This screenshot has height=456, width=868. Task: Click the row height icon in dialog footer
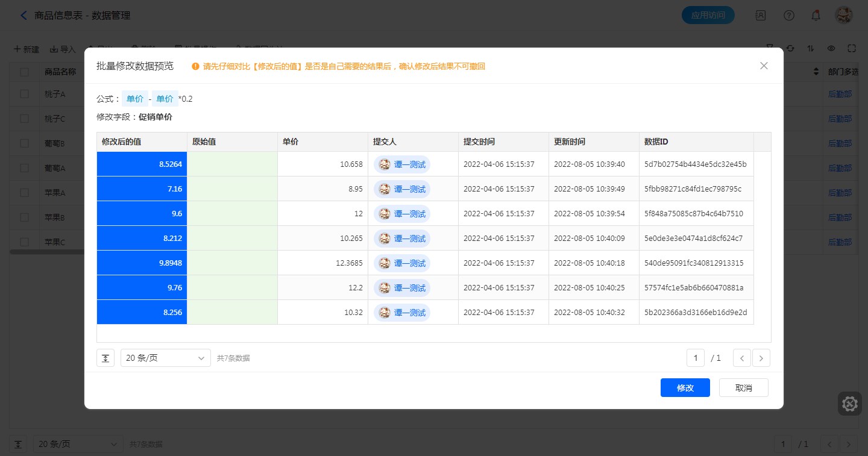pyautogui.click(x=105, y=358)
